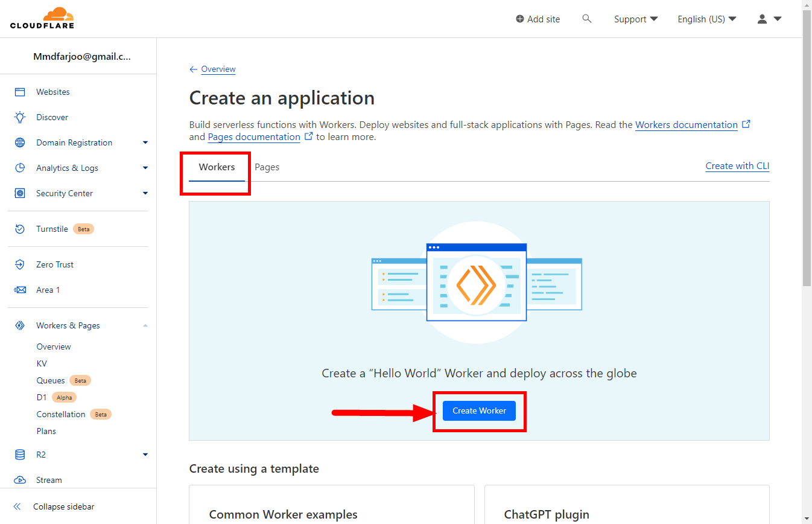Click the Add site link text
The width and height of the screenshot is (812, 524).
pos(544,19)
